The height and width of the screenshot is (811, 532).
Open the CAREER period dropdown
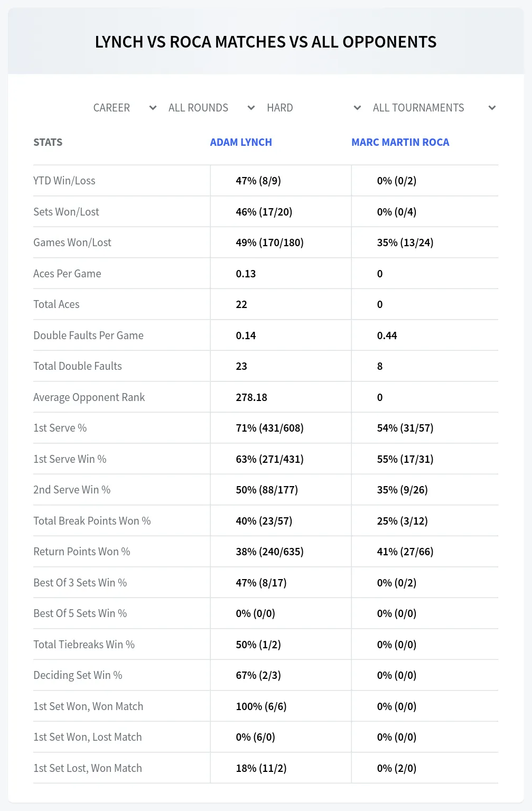pos(125,108)
